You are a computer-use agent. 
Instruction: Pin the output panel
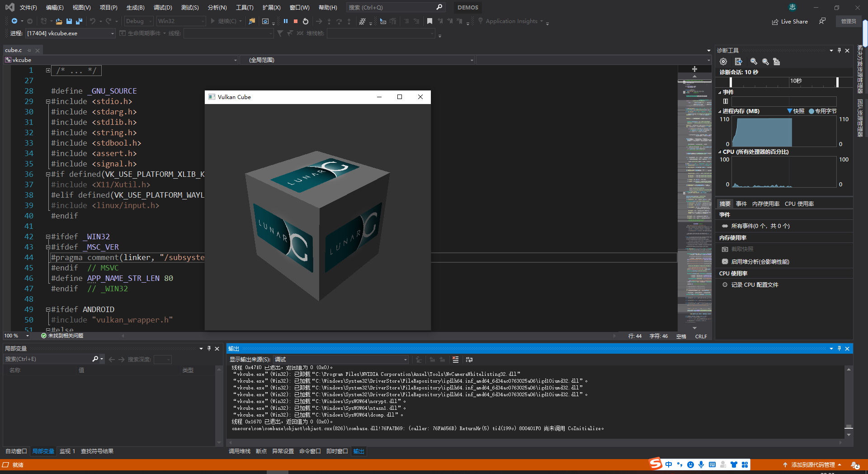[x=839, y=348]
